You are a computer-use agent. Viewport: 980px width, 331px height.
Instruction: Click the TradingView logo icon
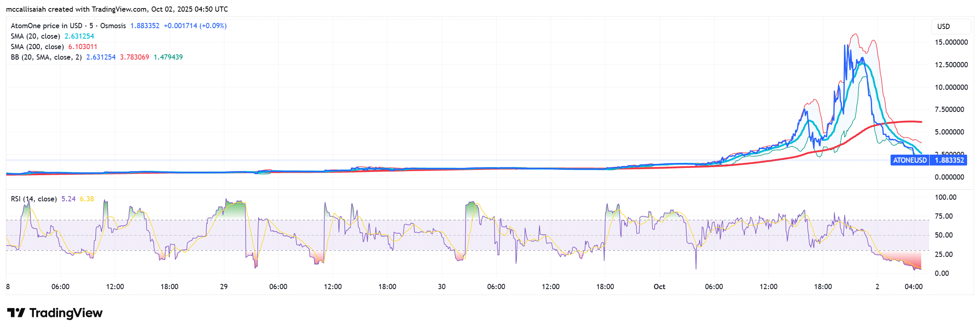16,313
